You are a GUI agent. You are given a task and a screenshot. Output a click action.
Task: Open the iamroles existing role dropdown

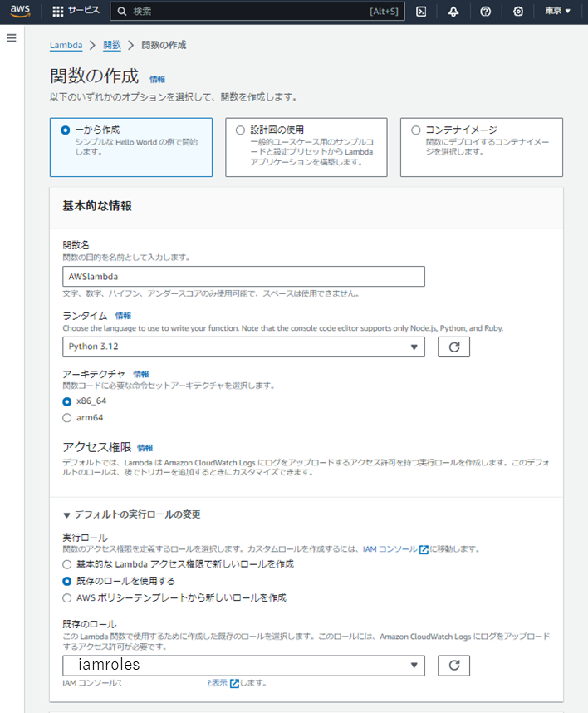[x=243, y=666]
